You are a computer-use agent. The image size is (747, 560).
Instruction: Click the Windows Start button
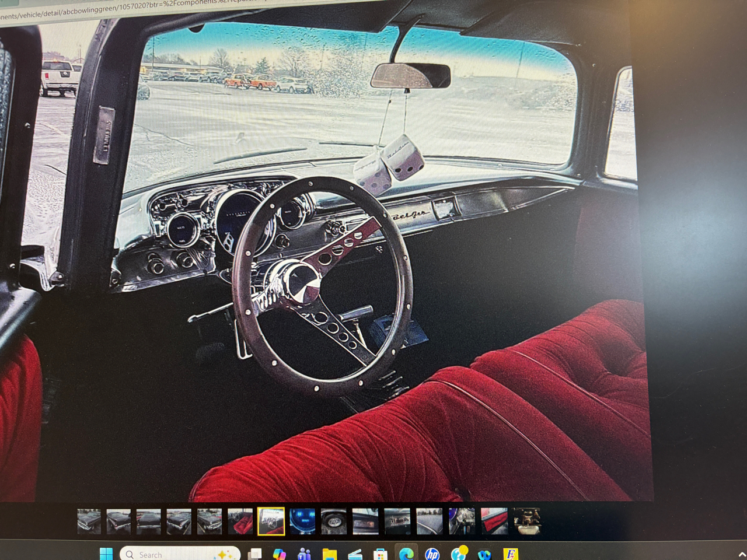[106, 554]
